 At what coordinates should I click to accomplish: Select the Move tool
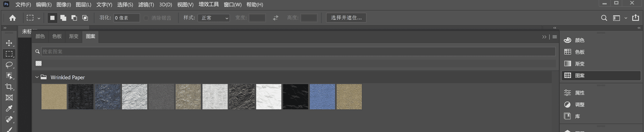9,43
